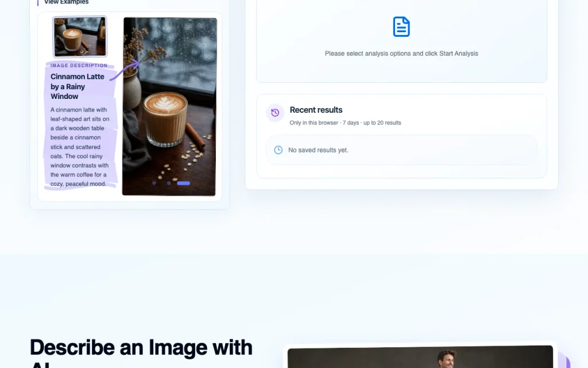
Task: Click the blue document icon above the analysis prompt
Action: click(x=401, y=26)
